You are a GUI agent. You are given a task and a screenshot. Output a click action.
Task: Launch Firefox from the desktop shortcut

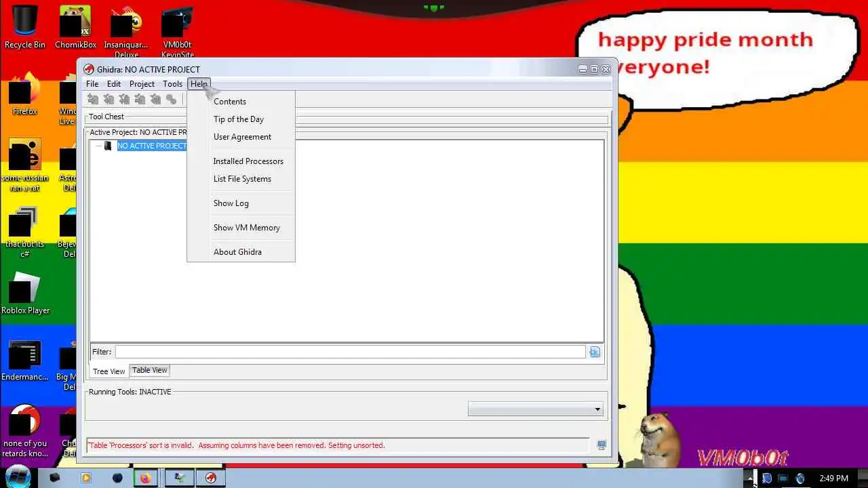[x=25, y=94]
